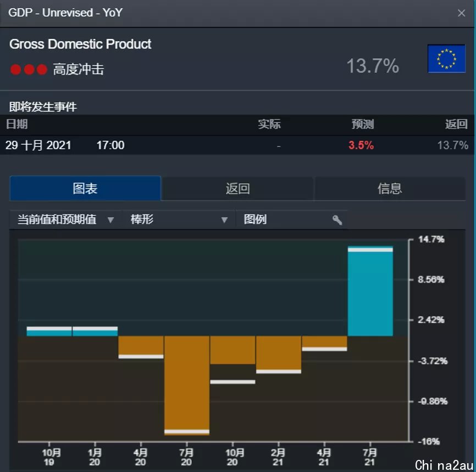Click the 2月 21 x-axis label
The image size is (476, 472).
[x=278, y=457]
